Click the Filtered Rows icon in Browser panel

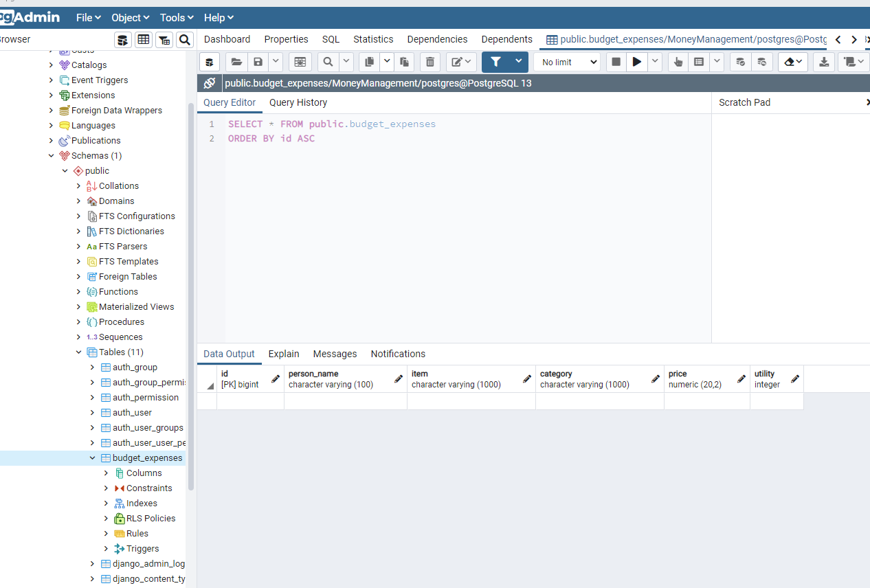tap(164, 40)
